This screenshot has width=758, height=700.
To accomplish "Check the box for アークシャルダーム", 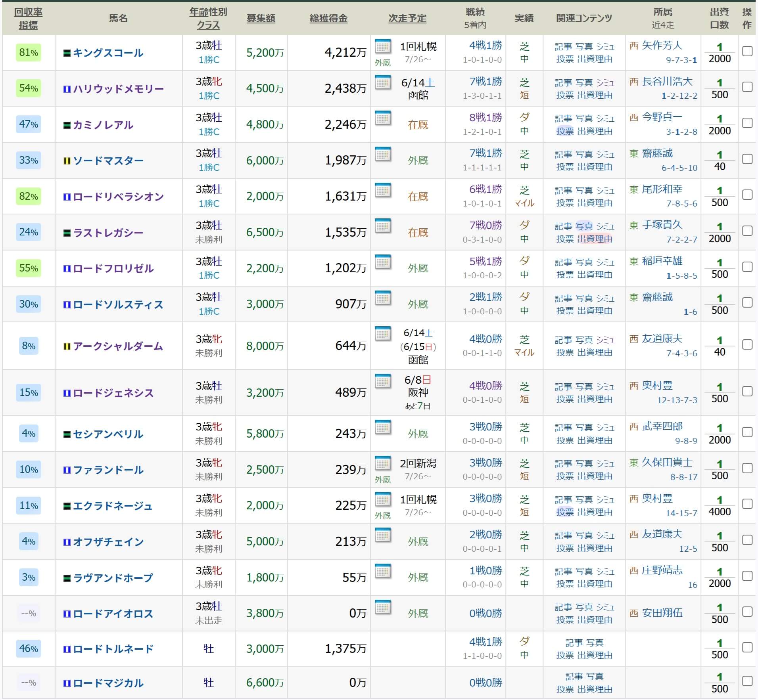I will (x=747, y=344).
